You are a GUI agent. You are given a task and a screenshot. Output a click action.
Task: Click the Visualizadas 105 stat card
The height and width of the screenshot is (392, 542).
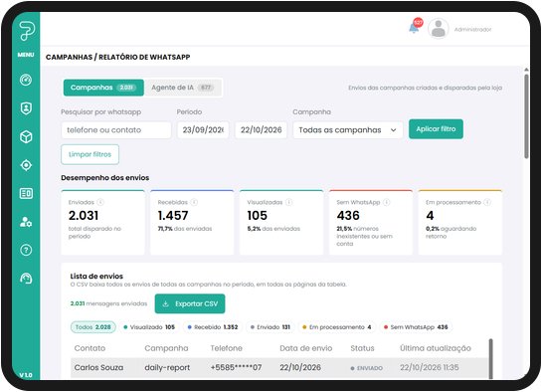281,222
